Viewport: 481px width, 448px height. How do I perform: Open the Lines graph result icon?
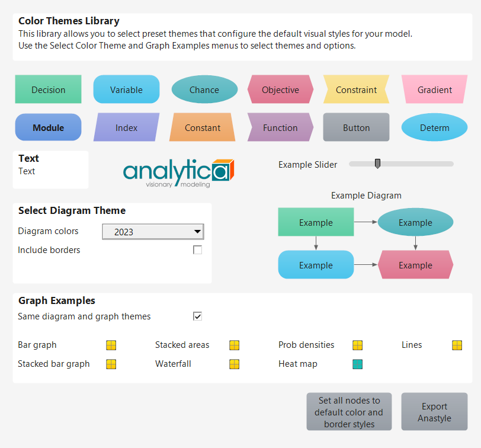tap(457, 345)
